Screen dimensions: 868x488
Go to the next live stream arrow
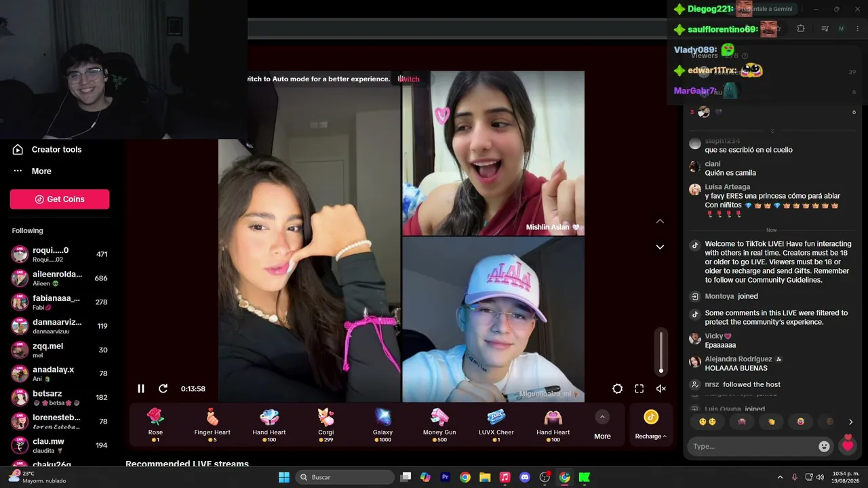click(660, 247)
